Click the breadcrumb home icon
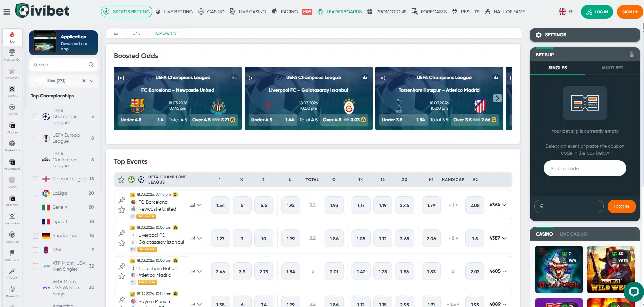Screen dimensions: 644x307 (x=116, y=33)
